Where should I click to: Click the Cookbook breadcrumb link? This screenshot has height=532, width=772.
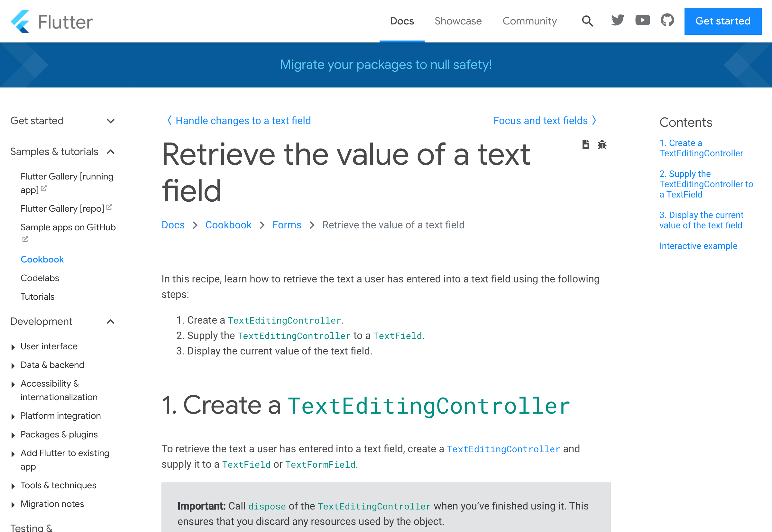pyautogui.click(x=228, y=225)
